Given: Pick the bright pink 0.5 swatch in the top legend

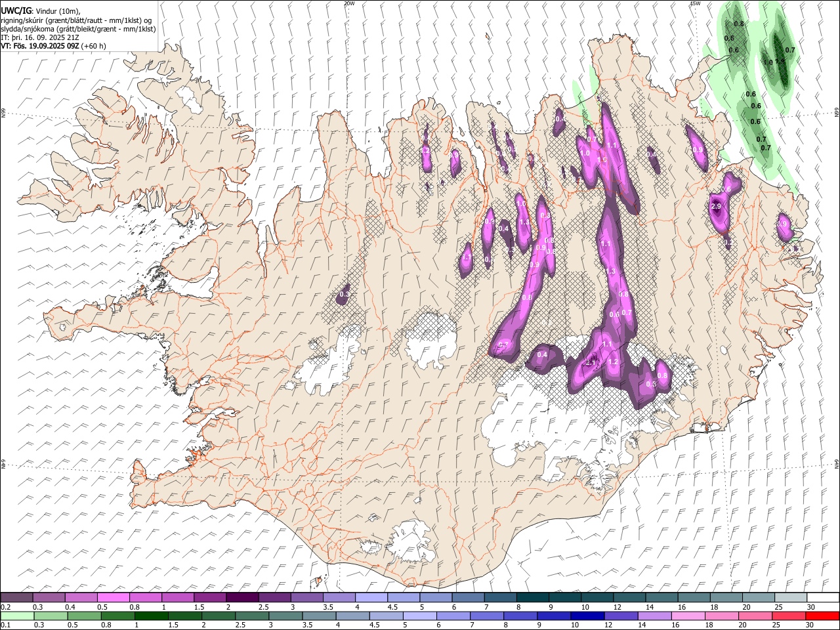Looking at the screenshot, I should click(114, 598).
